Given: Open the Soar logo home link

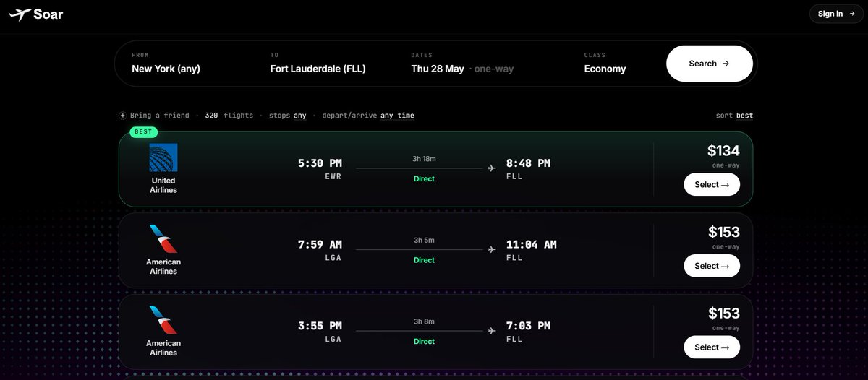Looking at the screenshot, I should point(36,14).
